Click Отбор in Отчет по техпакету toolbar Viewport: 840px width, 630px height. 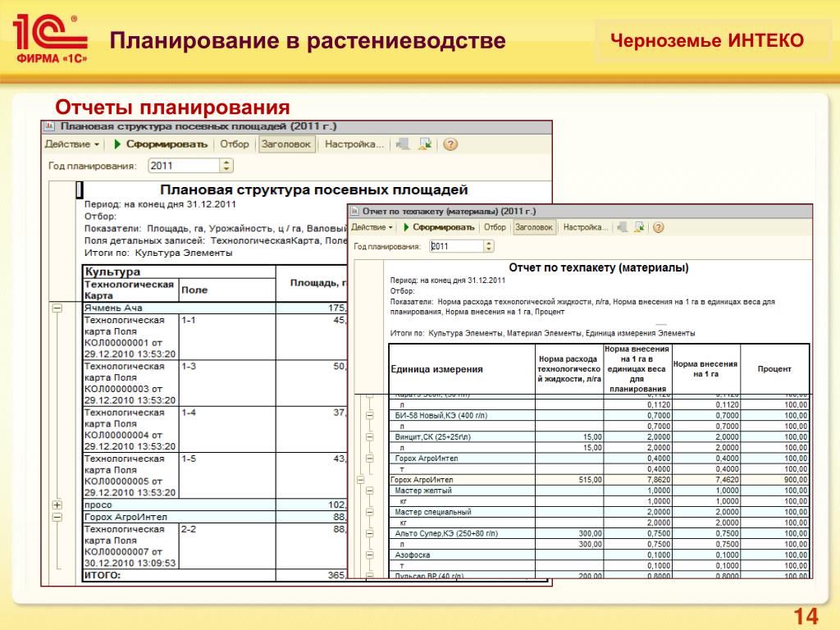point(495,227)
